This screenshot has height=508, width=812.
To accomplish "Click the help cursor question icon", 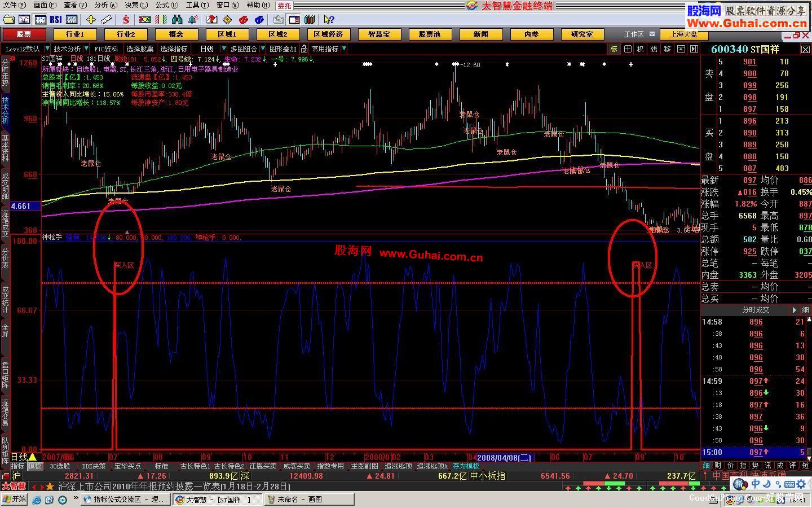I will pos(329,20).
